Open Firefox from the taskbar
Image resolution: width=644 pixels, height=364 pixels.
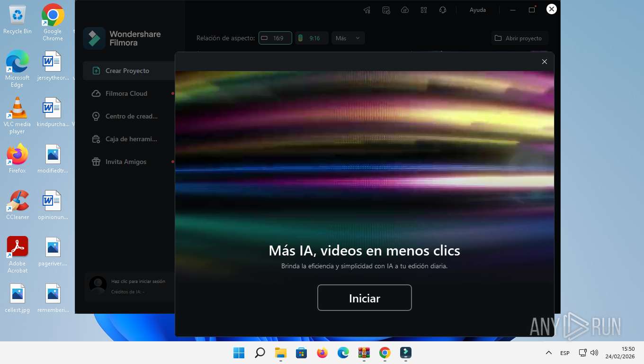coord(322,353)
